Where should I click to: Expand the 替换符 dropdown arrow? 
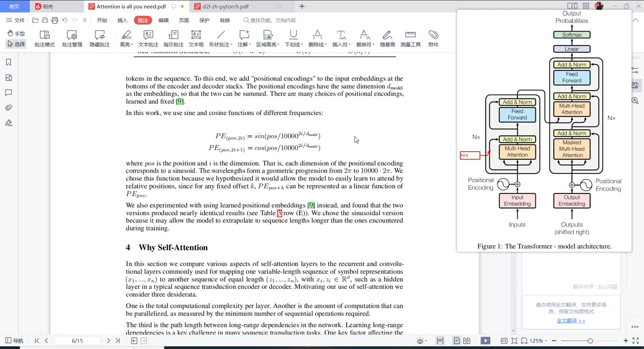point(373,45)
